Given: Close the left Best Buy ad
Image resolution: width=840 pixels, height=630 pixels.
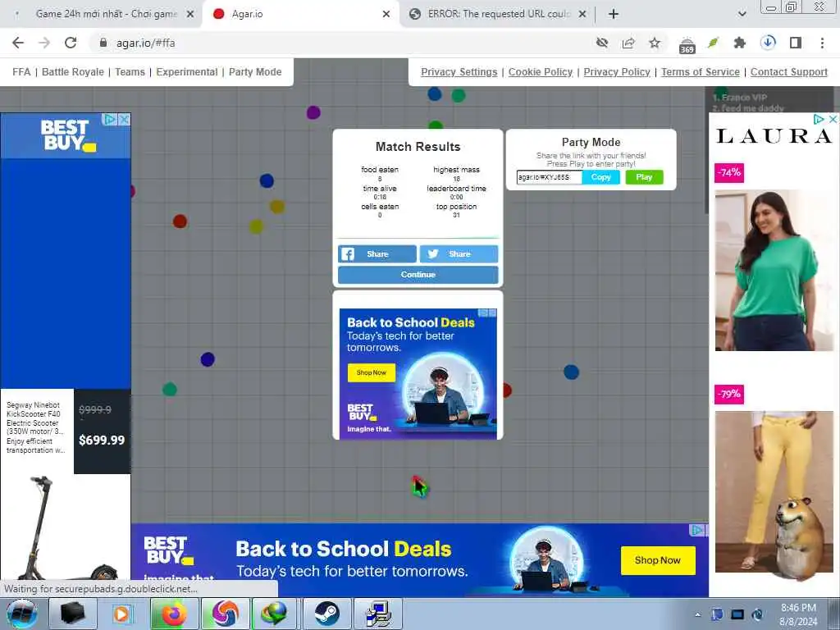Looking at the screenshot, I should 125,120.
